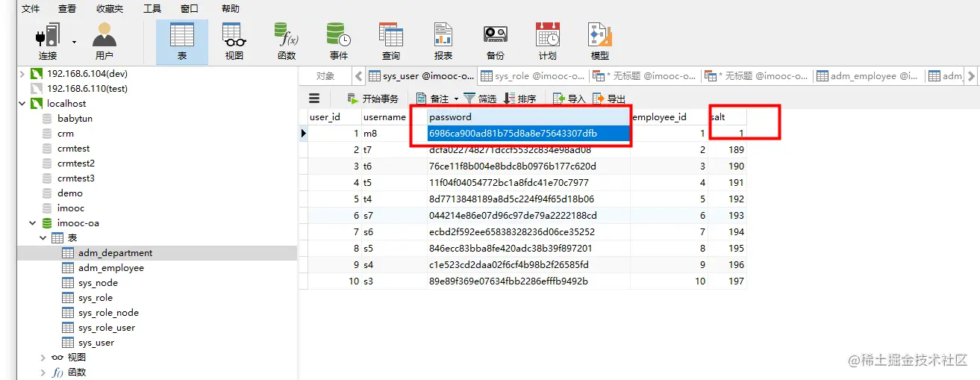Screen dimensions: 980x380
Task: Open the 工具 menu
Action: pos(152,9)
